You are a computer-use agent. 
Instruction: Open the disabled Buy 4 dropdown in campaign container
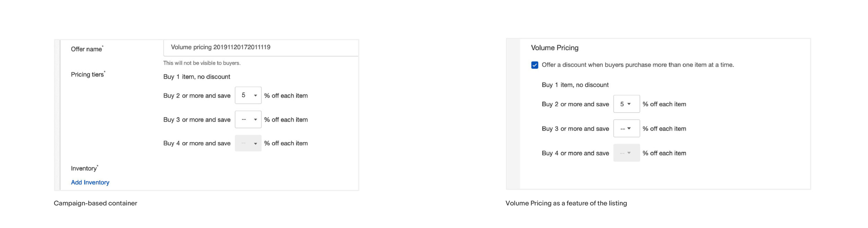(248, 143)
